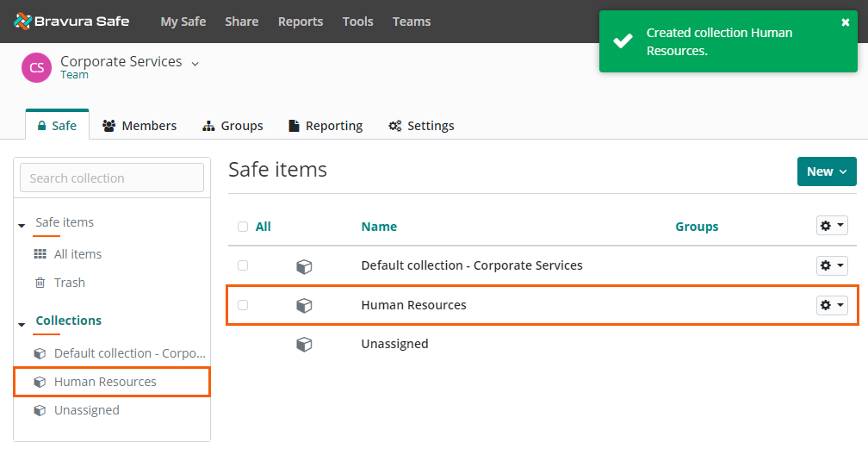This screenshot has width=868, height=455.
Task: Open the Corporate Services team switcher chevron
Action: pyautogui.click(x=195, y=64)
